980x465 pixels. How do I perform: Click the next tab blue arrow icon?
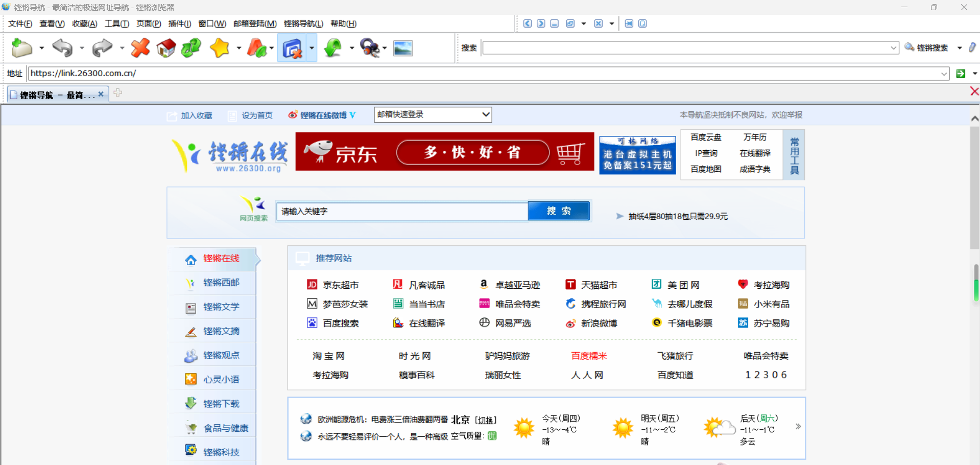tap(541, 24)
